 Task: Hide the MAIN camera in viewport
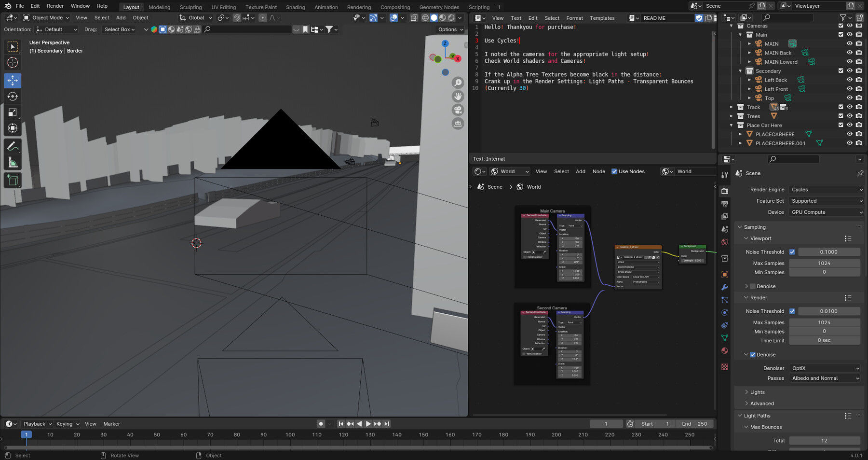pos(850,44)
